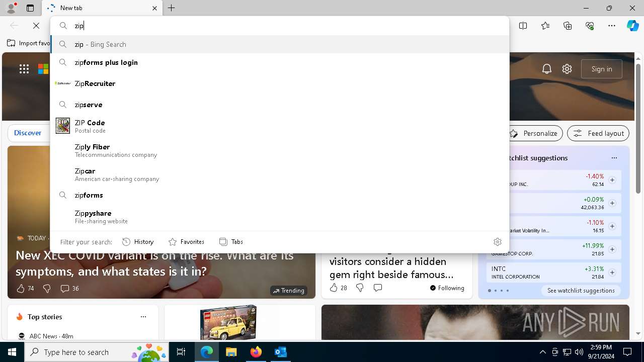Open watchlist suggestions more options
Viewport: 644px width, 362px height.
[614, 158]
